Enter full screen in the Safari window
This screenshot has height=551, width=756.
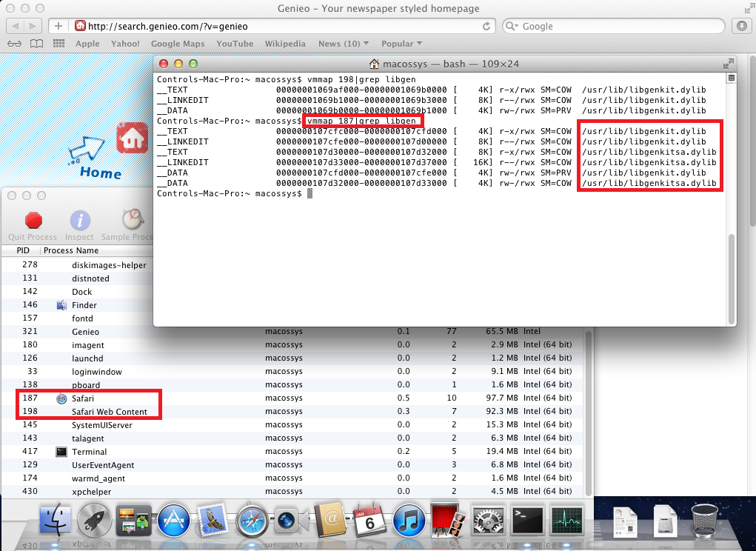pos(750,8)
